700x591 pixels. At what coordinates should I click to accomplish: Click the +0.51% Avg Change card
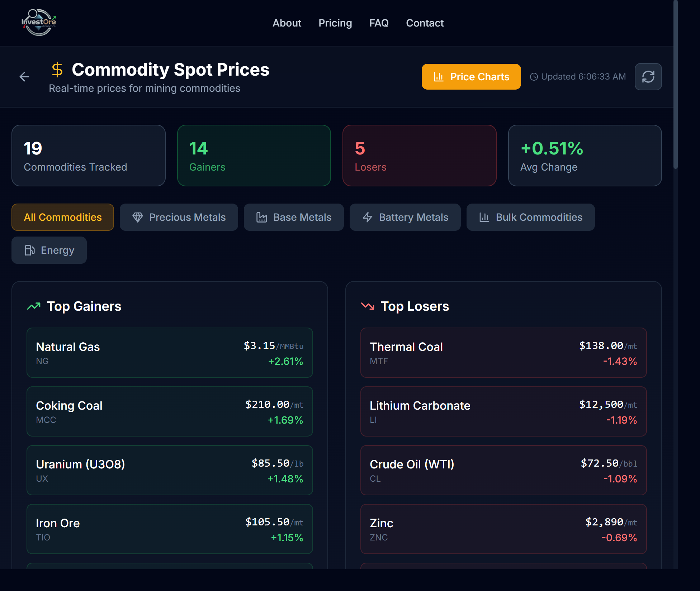585,156
